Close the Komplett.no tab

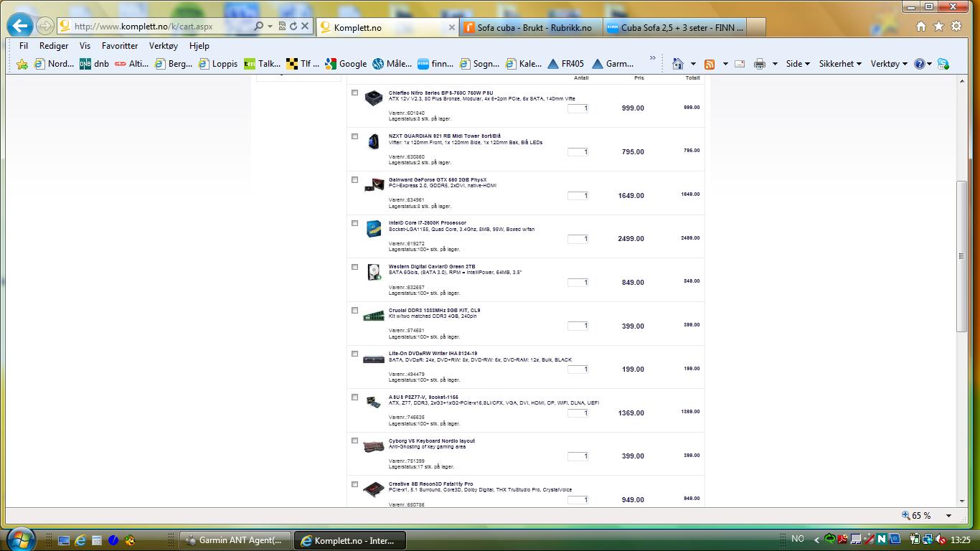tap(452, 27)
